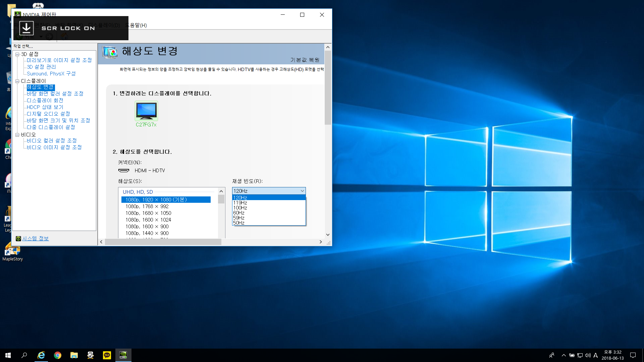The height and width of the screenshot is (362, 644).
Task: Collapse the 비디오 tree node
Action: tap(17, 135)
